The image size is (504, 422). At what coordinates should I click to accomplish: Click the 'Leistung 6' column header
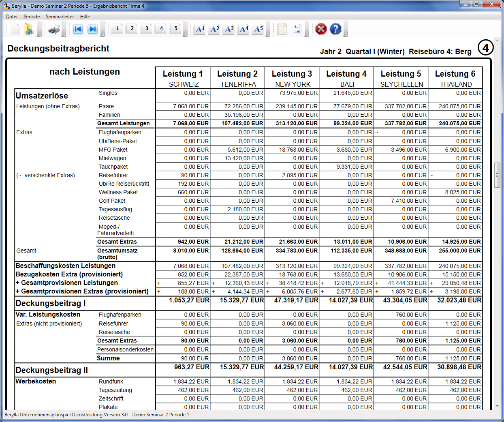[x=455, y=74]
